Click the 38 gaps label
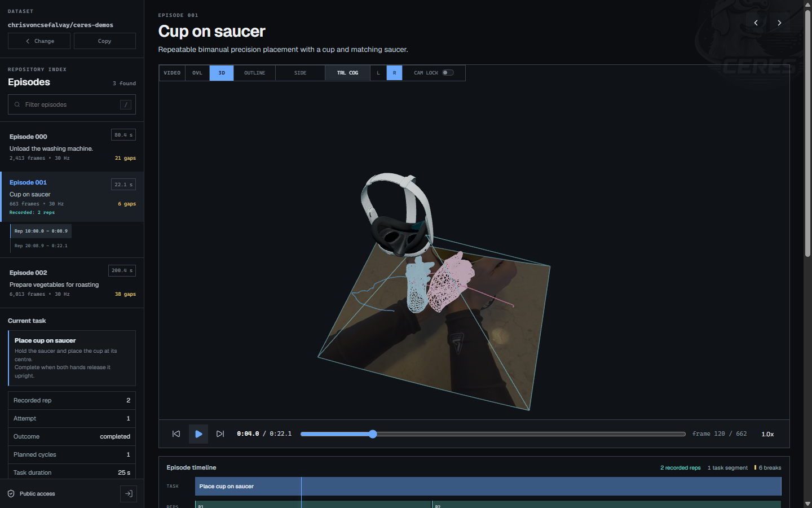Image resolution: width=812 pixels, height=508 pixels. [x=125, y=294]
